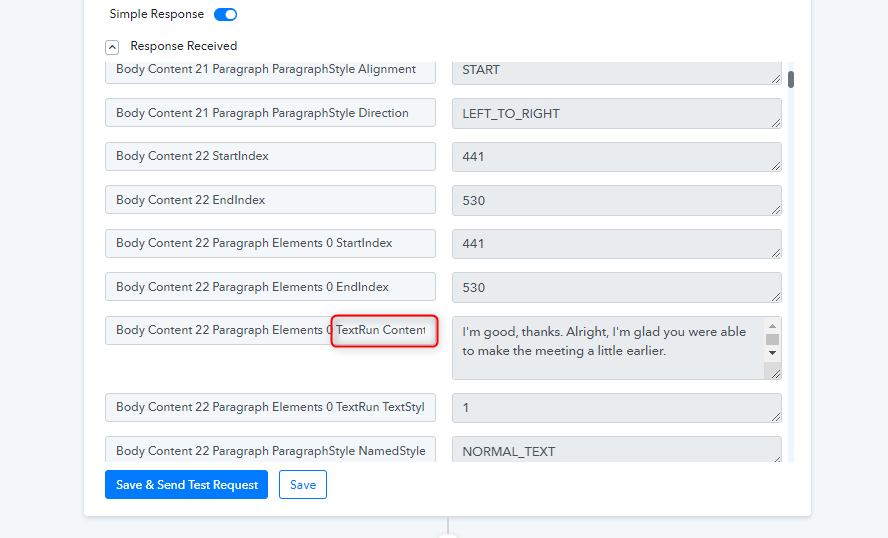888x538 pixels.
Task: Toggle the Simple Response switch
Action: point(225,15)
